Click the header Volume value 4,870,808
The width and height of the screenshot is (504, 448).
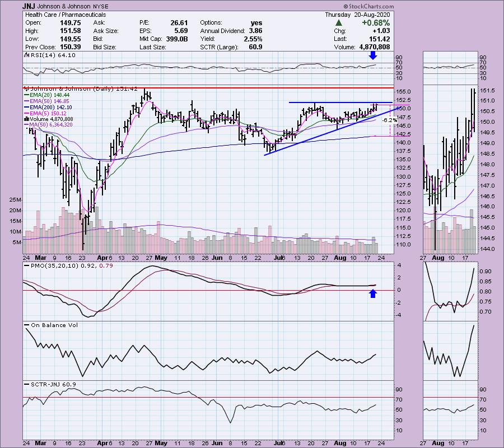pyautogui.click(x=375, y=47)
